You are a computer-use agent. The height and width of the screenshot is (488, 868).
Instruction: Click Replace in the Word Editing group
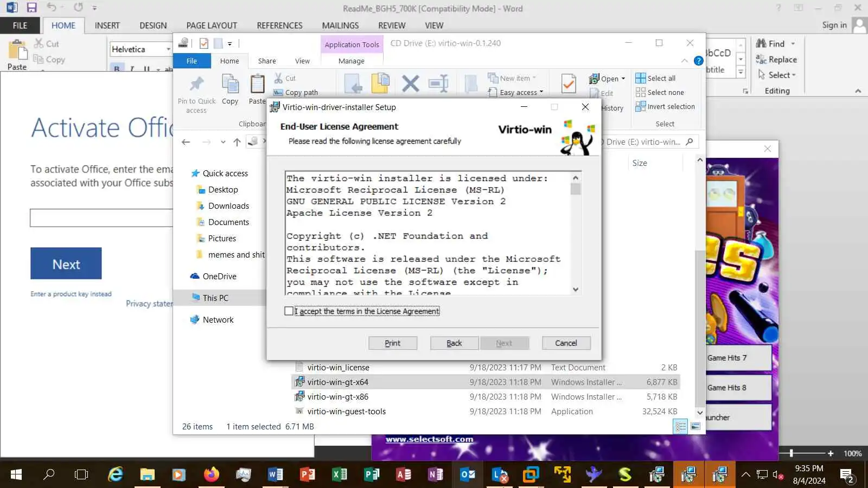(x=777, y=60)
